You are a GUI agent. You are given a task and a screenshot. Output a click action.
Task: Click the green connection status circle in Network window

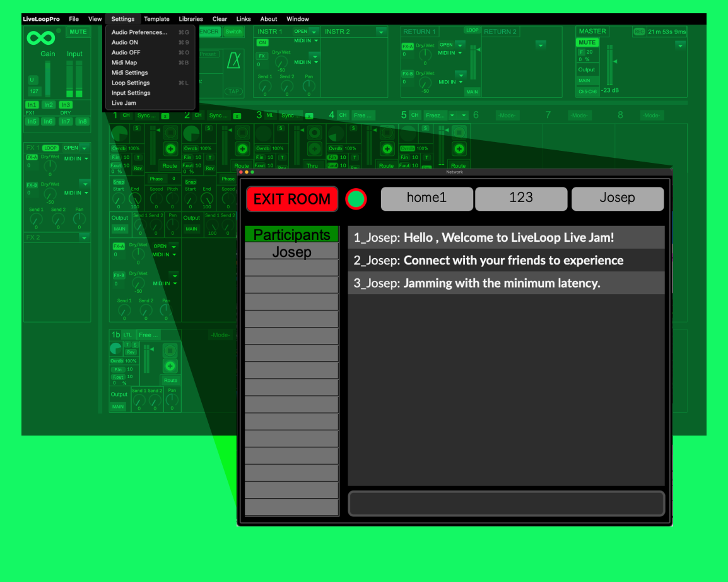coord(356,199)
